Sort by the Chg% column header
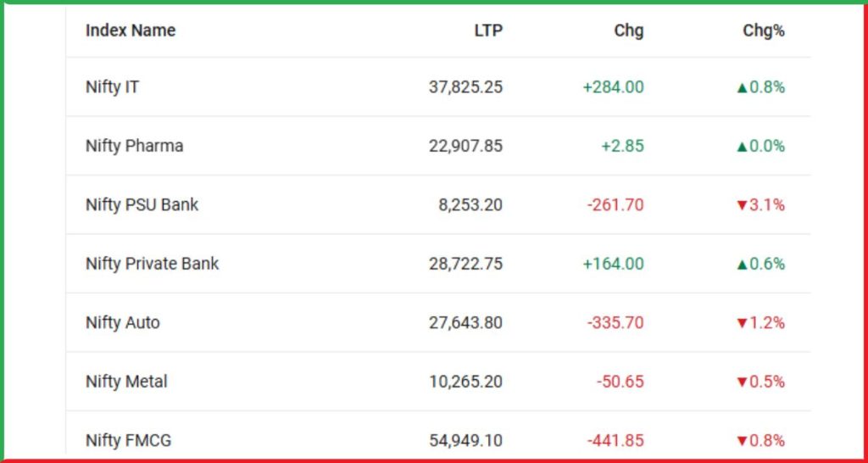This screenshot has width=868, height=463. pos(764,31)
